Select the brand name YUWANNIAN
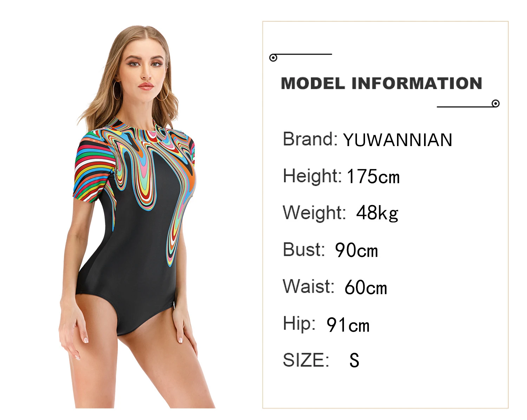Screen dimensions: 527x420 click(x=397, y=140)
